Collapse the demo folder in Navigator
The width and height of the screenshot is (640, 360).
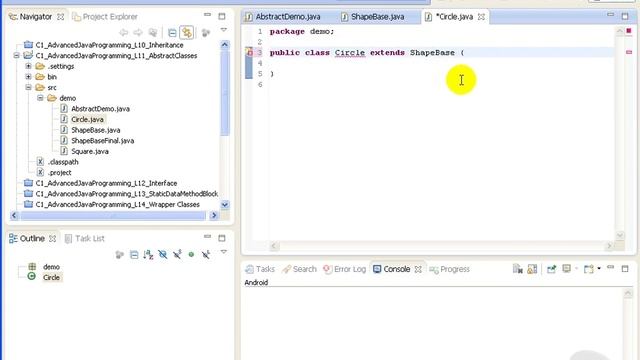point(40,98)
